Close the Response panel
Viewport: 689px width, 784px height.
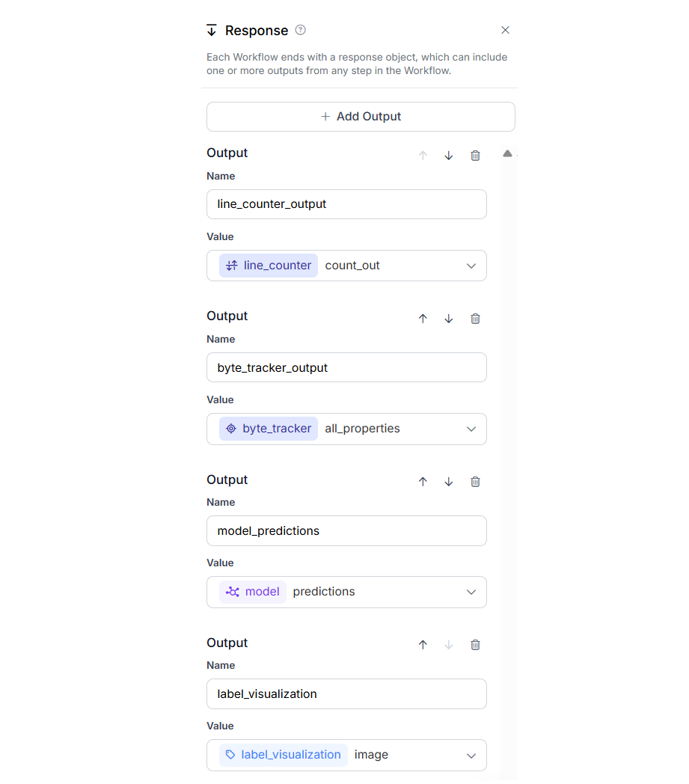(505, 30)
